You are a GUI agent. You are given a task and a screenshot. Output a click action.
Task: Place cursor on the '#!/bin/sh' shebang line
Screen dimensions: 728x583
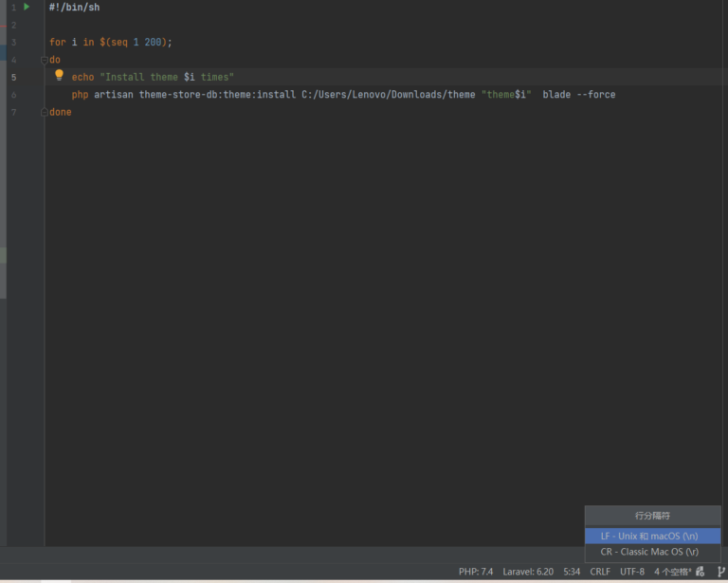pos(74,7)
